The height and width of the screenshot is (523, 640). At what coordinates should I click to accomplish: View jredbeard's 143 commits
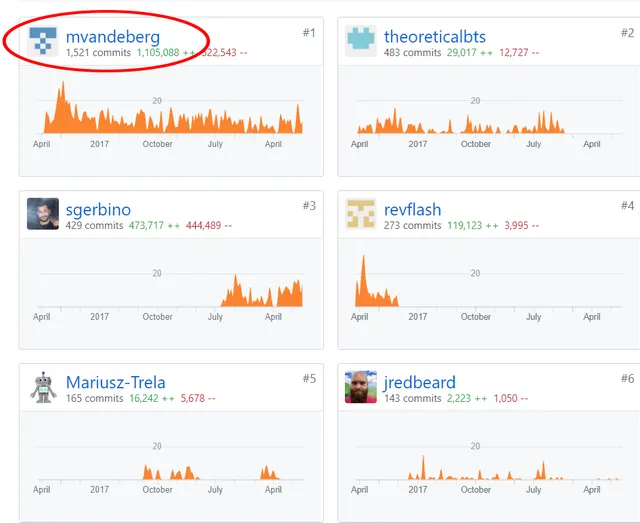(413, 398)
